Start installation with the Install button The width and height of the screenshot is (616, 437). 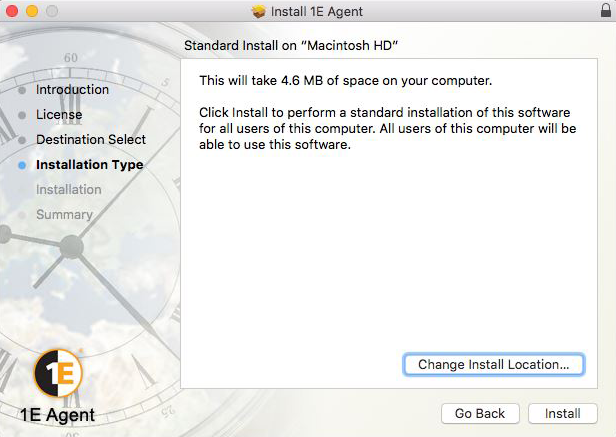(x=562, y=413)
